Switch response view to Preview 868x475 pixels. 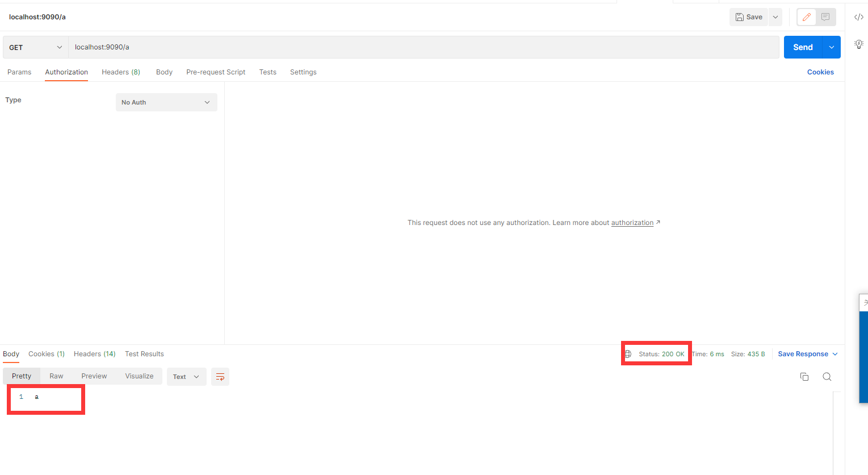(x=94, y=376)
